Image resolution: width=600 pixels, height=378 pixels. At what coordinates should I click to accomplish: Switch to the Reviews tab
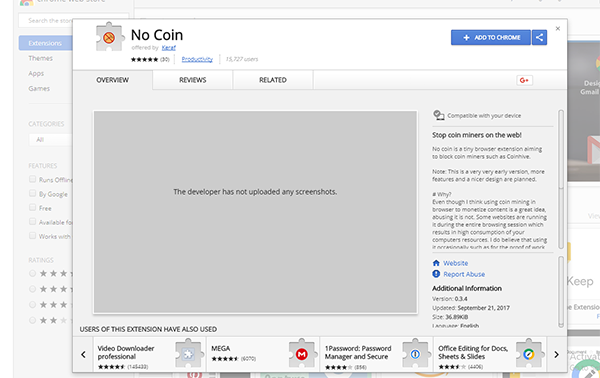[x=192, y=80]
